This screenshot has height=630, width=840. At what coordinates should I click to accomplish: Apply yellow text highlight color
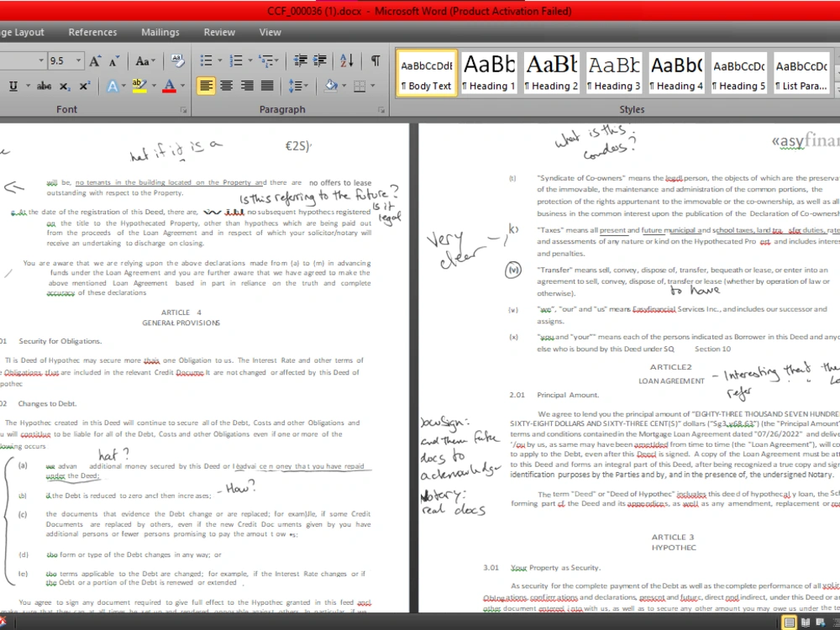tap(139, 86)
